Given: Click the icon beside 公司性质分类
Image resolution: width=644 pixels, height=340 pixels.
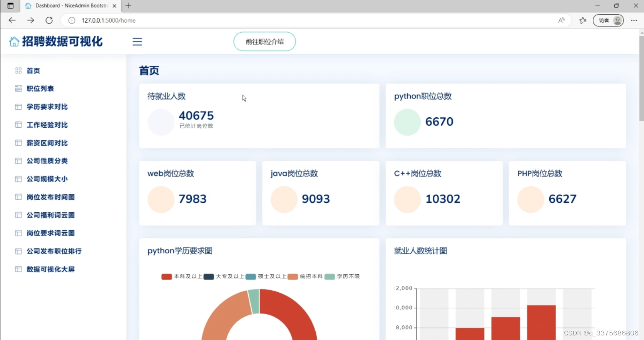Looking at the screenshot, I should coord(18,161).
